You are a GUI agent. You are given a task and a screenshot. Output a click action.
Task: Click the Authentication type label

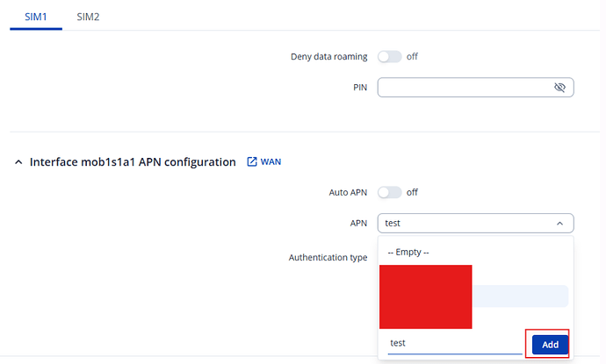click(328, 258)
